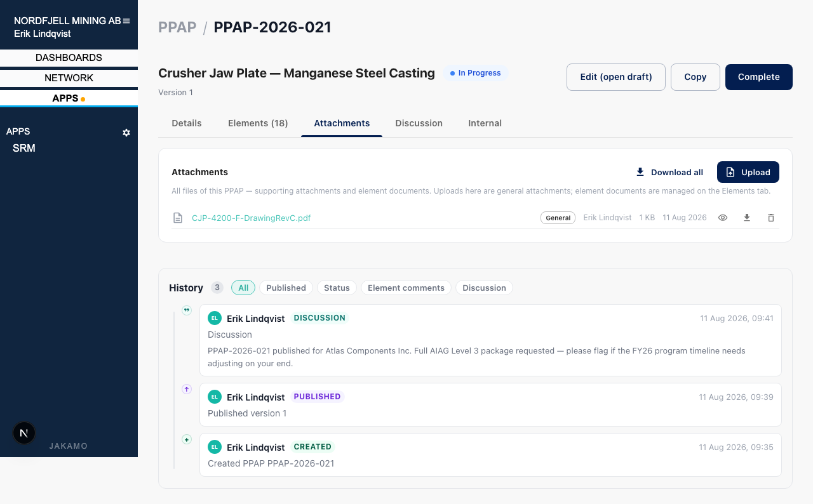Filter history by Element comments
Image resolution: width=813 pixels, height=504 pixels.
point(406,288)
